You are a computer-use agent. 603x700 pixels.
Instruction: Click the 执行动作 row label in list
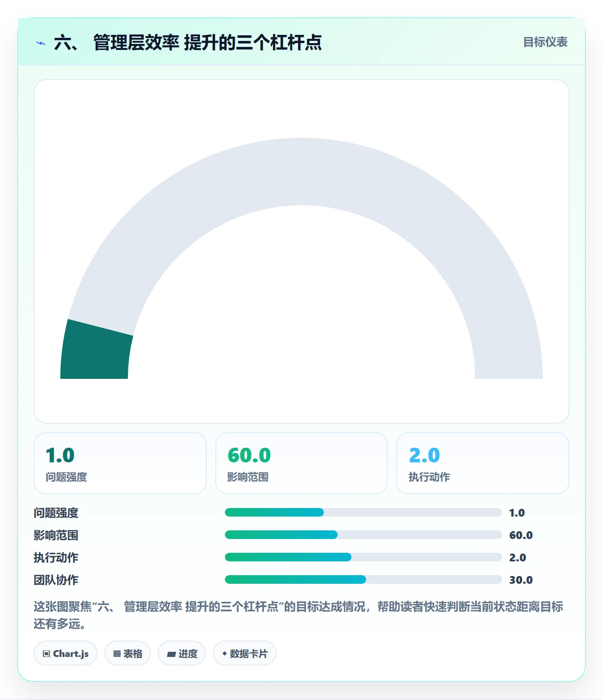(56, 558)
